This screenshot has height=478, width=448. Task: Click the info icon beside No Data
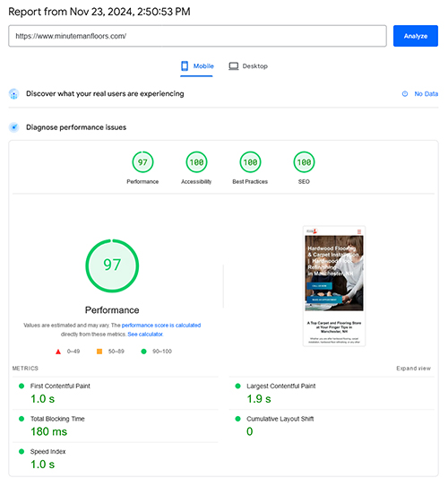405,94
